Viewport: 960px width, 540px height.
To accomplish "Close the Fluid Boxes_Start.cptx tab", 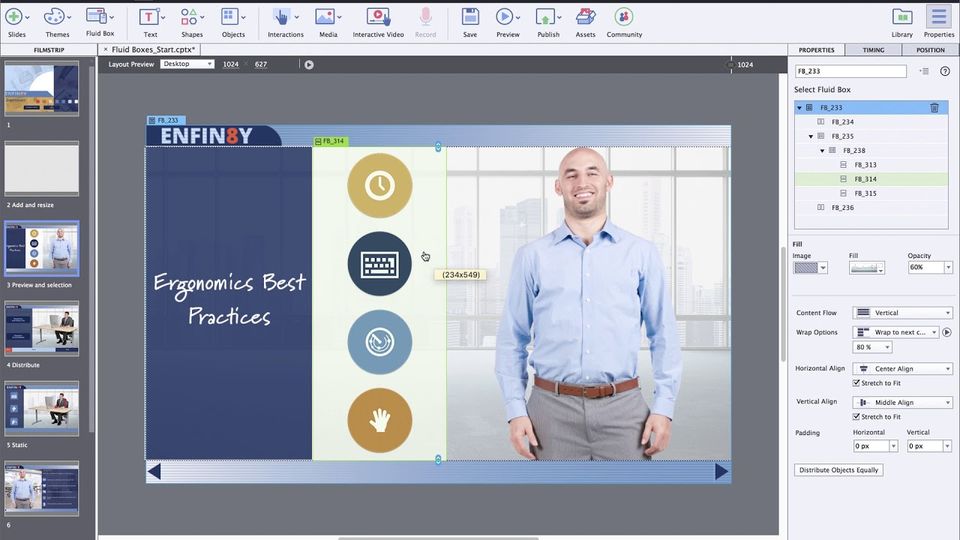I will [x=105, y=50].
